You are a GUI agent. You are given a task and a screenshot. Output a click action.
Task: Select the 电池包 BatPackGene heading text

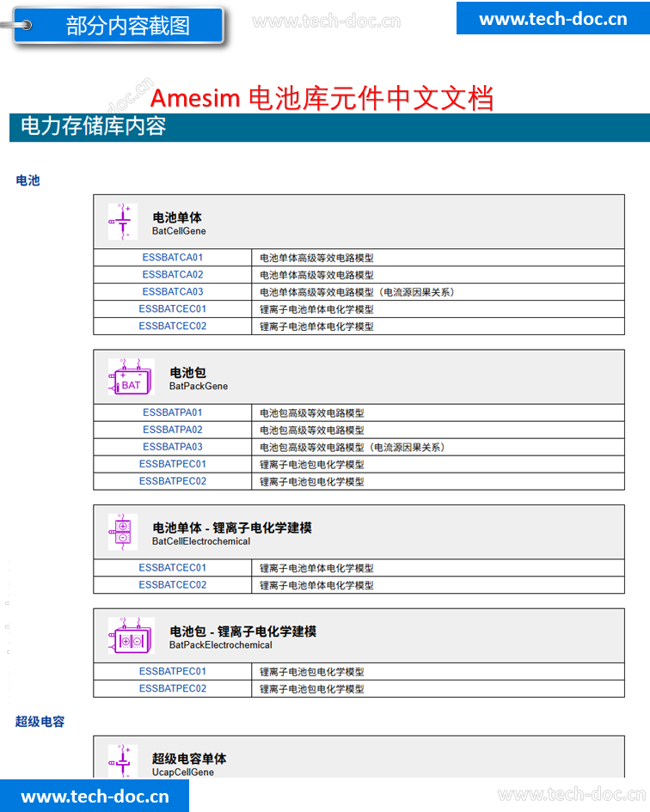point(199,379)
